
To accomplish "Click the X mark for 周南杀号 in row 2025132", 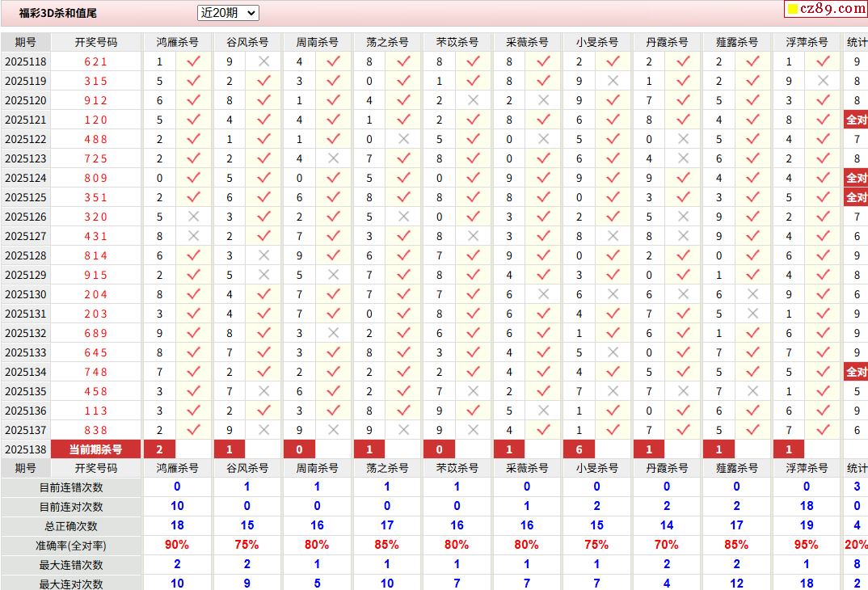I will point(333,333).
